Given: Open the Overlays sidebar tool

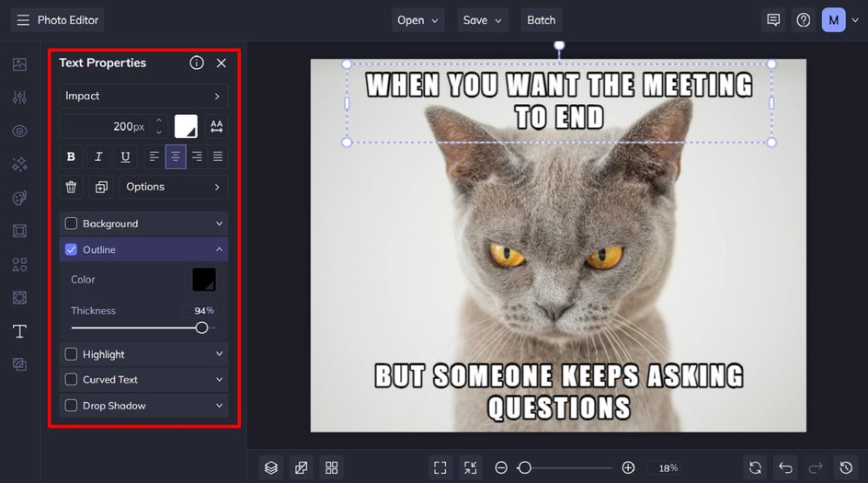Looking at the screenshot, I should point(19,297).
